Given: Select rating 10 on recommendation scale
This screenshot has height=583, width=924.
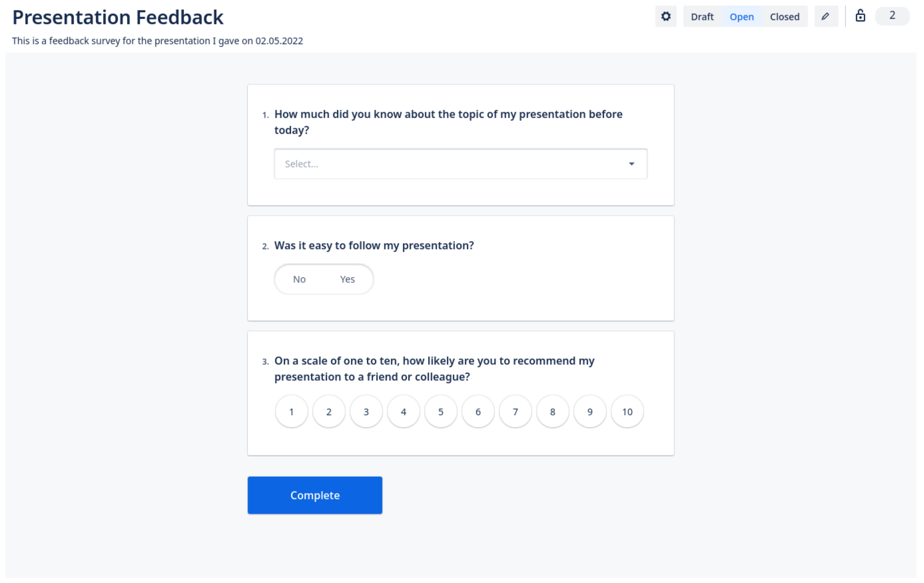Looking at the screenshot, I should [x=627, y=411].
